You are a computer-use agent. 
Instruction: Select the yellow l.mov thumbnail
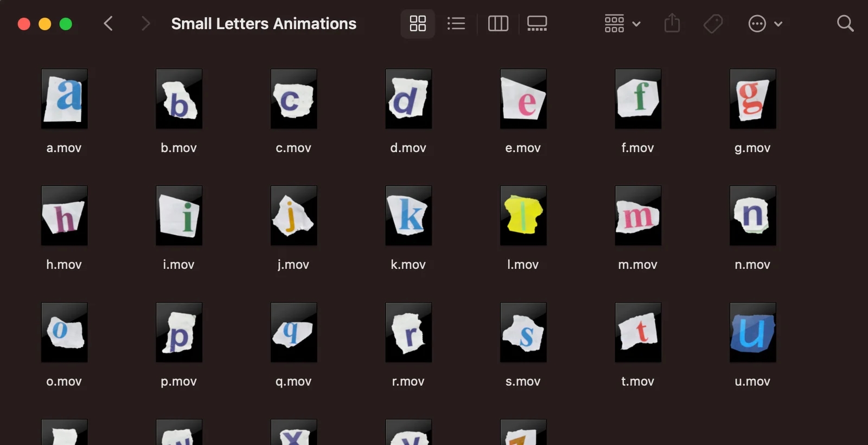pyautogui.click(x=523, y=216)
